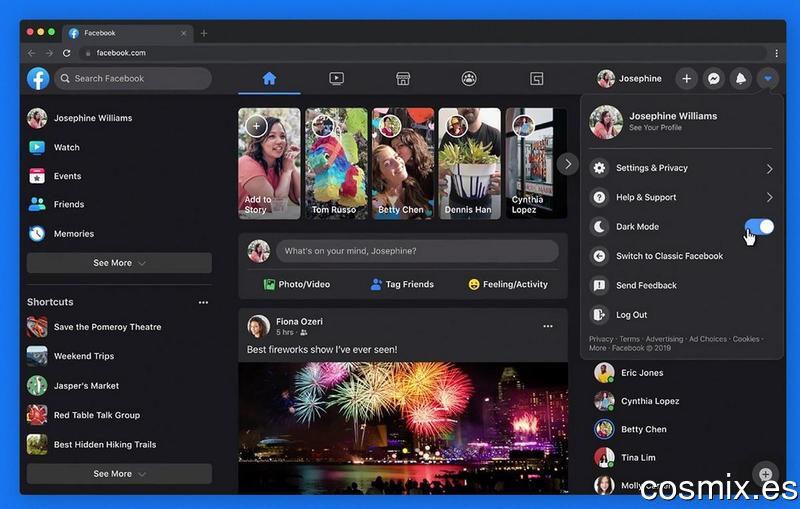Open the Gaming tab icon
Viewport: 800px width, 509px height.
[536, 79]
